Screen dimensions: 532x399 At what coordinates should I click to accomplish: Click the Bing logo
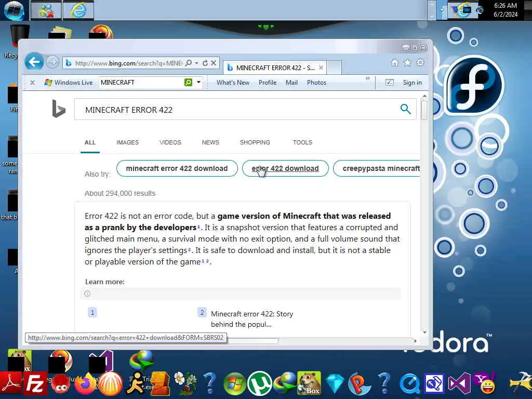(x=58, y=109)
